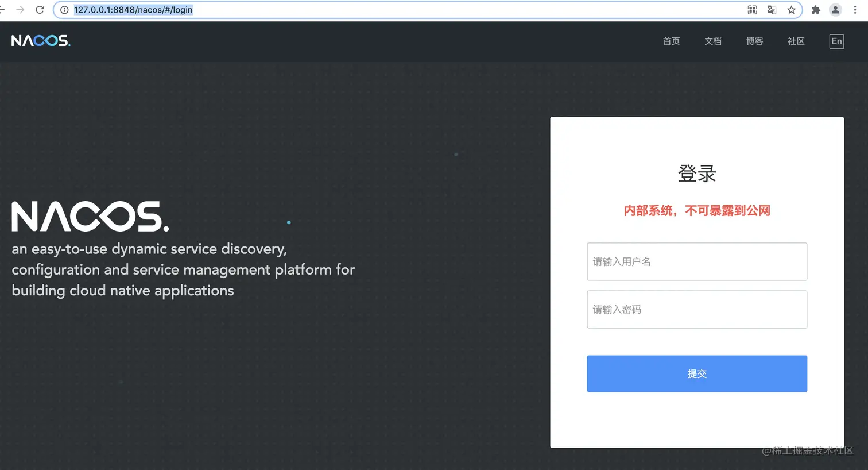Click the large NACOS banner logo
This screenshot has height=470, width=868.
(x=90, y=217)
